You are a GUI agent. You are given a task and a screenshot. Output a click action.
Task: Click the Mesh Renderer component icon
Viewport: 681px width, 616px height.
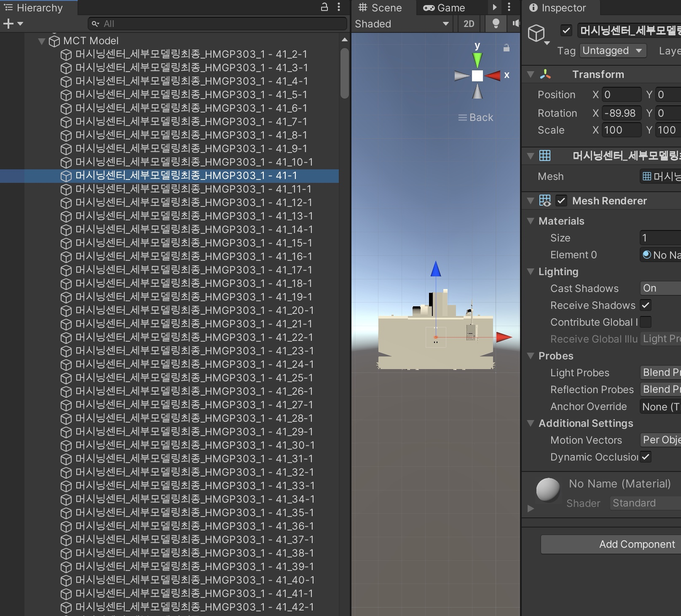pos(545,201)
